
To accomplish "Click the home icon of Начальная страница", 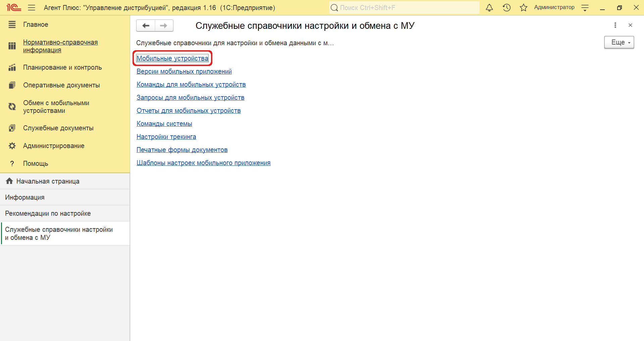I will coord(9,181).
